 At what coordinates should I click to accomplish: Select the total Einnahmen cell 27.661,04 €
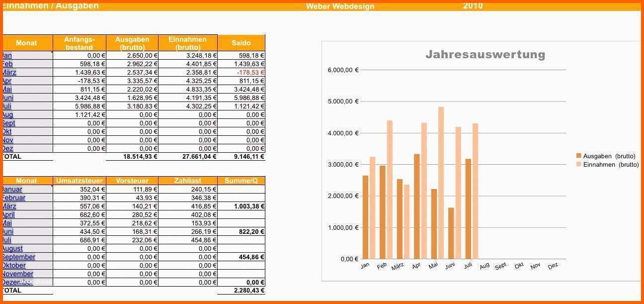(x=188, y=157)
